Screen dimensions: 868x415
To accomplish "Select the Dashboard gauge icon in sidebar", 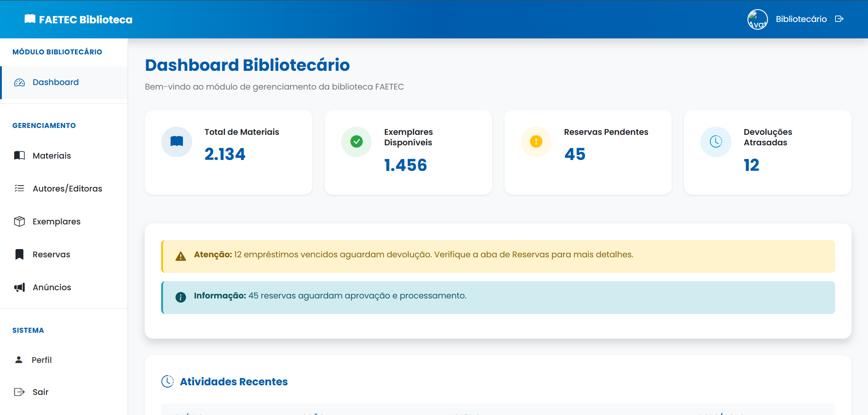I will click(x=19, y=82).
